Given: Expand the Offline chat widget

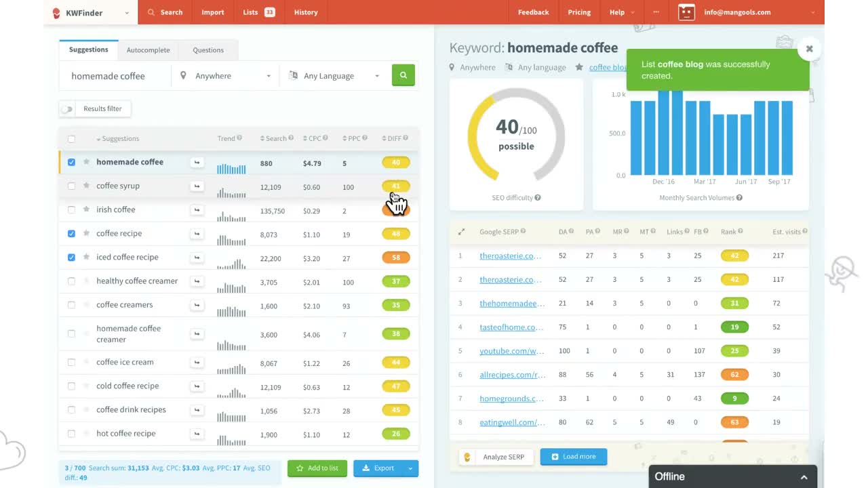Looking at the screenshot, I should point(733,476).
